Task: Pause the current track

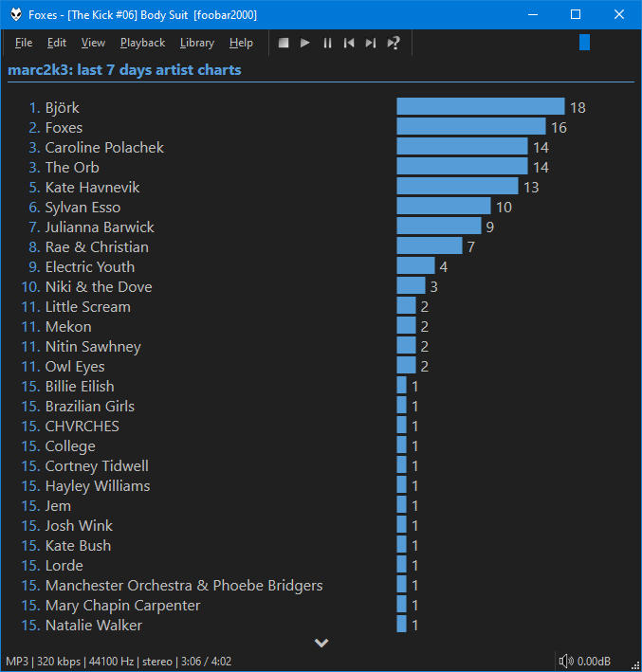Action: (327, 43)
